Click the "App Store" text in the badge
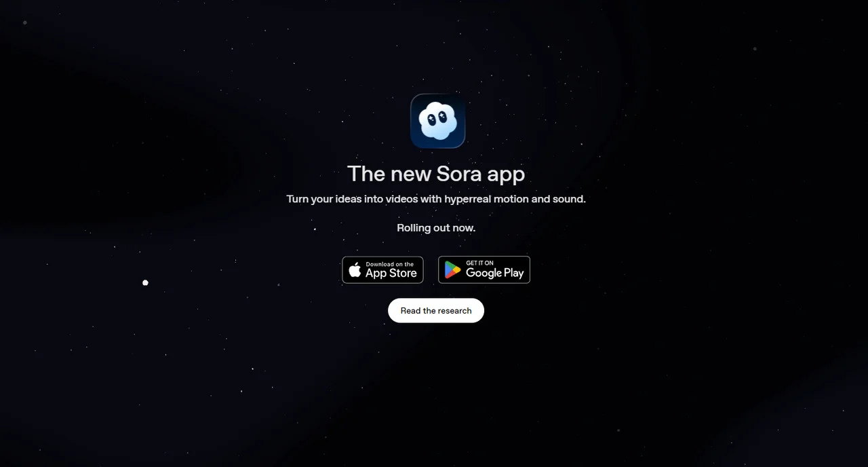Image resolution: width=868 pixels, height=467 pixels. (x=391, y=274)
